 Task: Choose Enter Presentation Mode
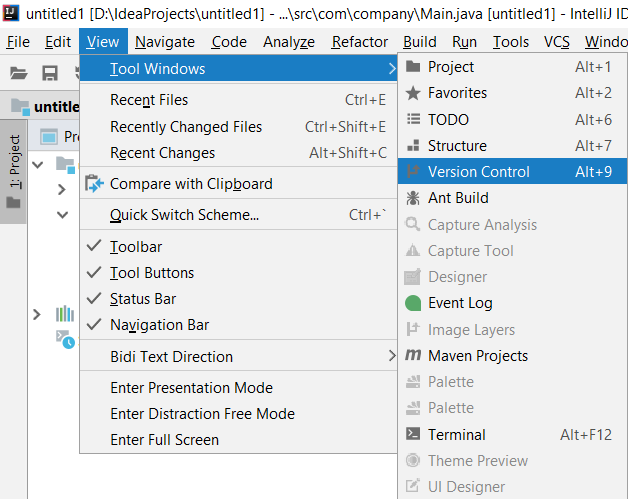(x=238, y=387)
